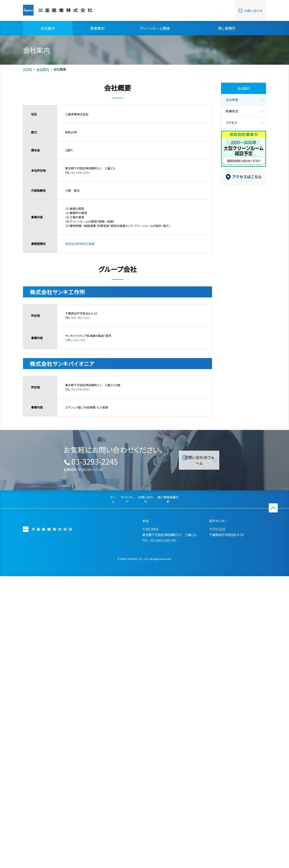
Task: Click the アクセスはこちら button
Action: 243,177
